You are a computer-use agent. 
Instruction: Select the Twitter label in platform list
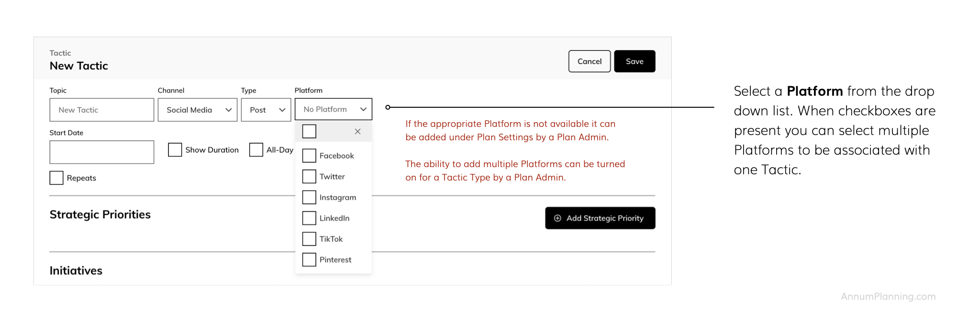[x=332, y=177]
